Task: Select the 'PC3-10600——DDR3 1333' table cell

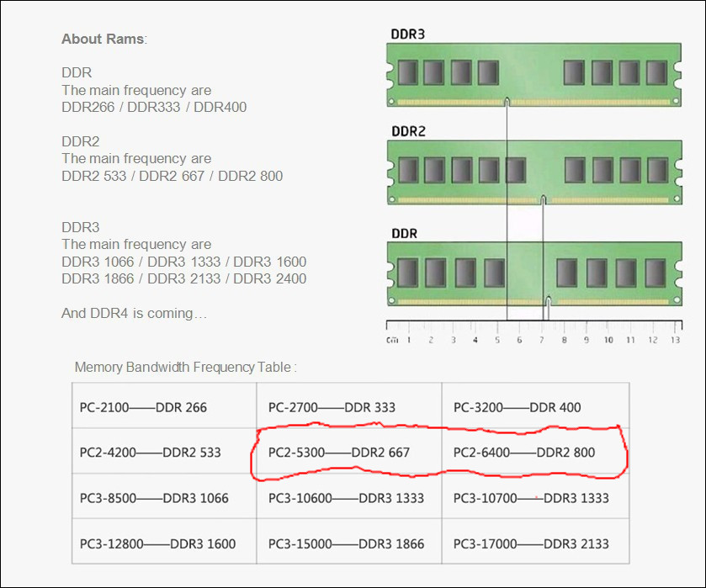Action: point(349,496)
